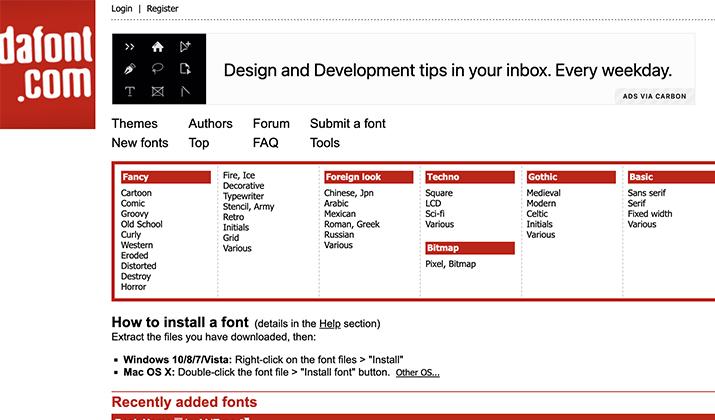Screen dimensions: 715x420
Task: Select the Cartoon font theme
Action: pos(136,193)
